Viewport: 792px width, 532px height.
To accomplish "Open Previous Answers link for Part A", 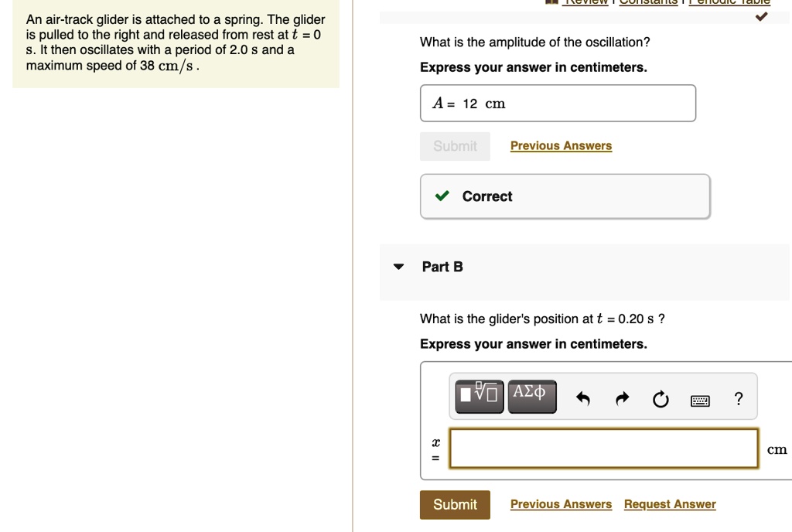I will [561, 145].
